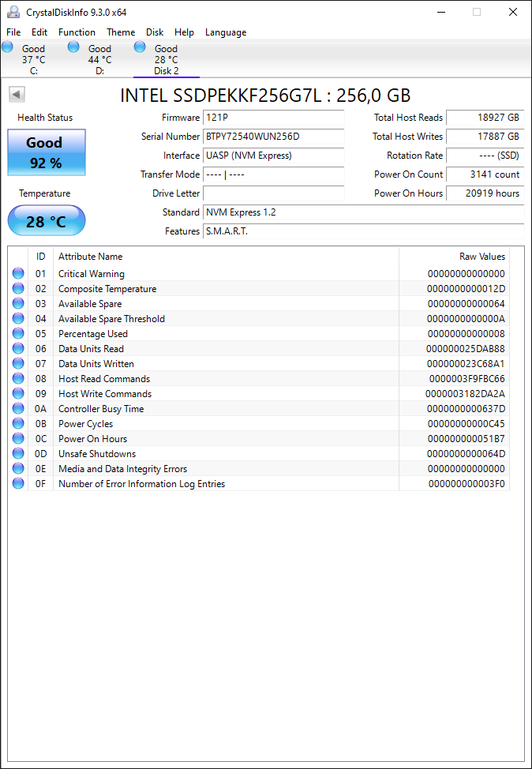Click the CrystalDiskInfo app icon in title bar
Screen dimensions: 532x769
click(x=13, y=12)
